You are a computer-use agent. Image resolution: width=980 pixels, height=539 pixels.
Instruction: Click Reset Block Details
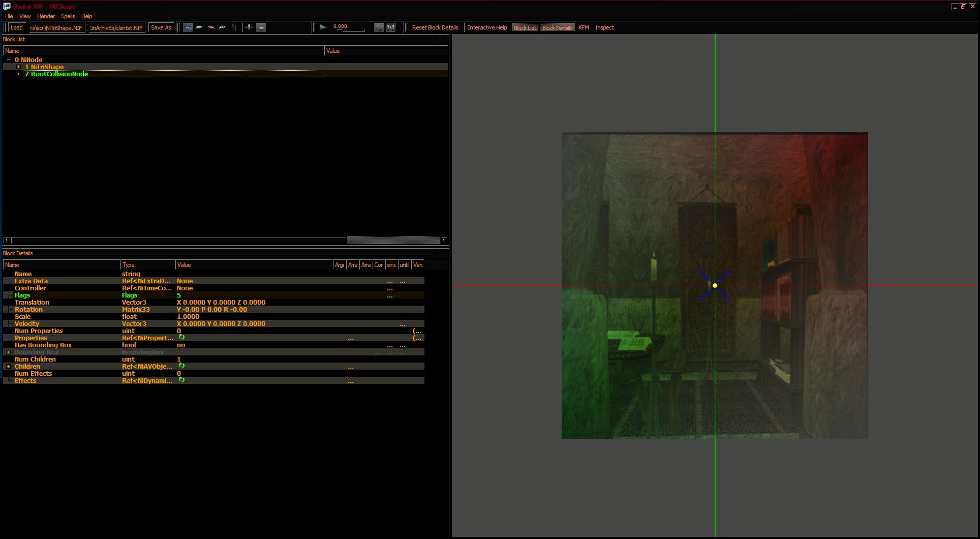coord(435,27)
